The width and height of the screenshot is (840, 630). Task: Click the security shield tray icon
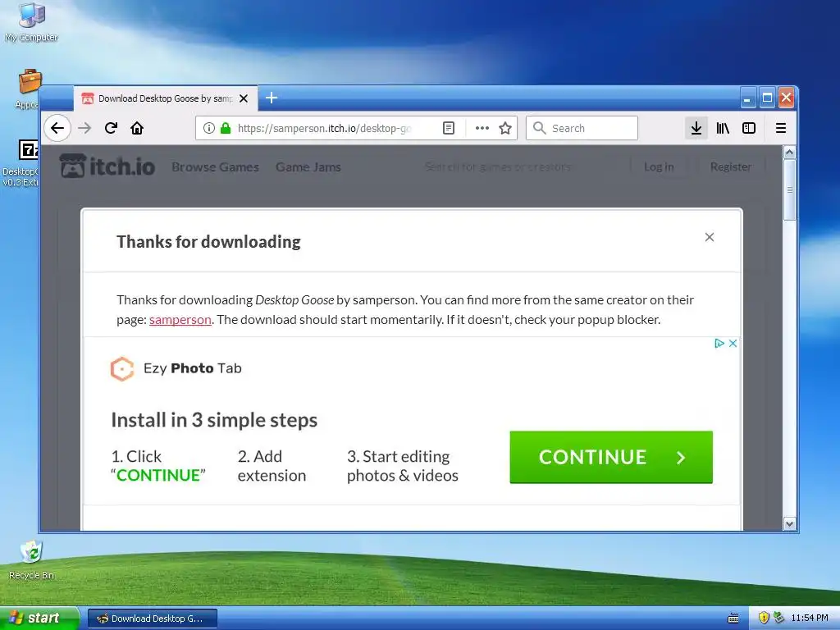(764, 619)
